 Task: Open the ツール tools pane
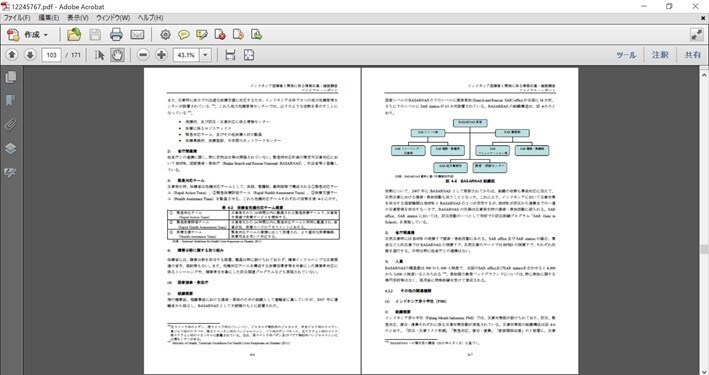(x=626, y=55)
